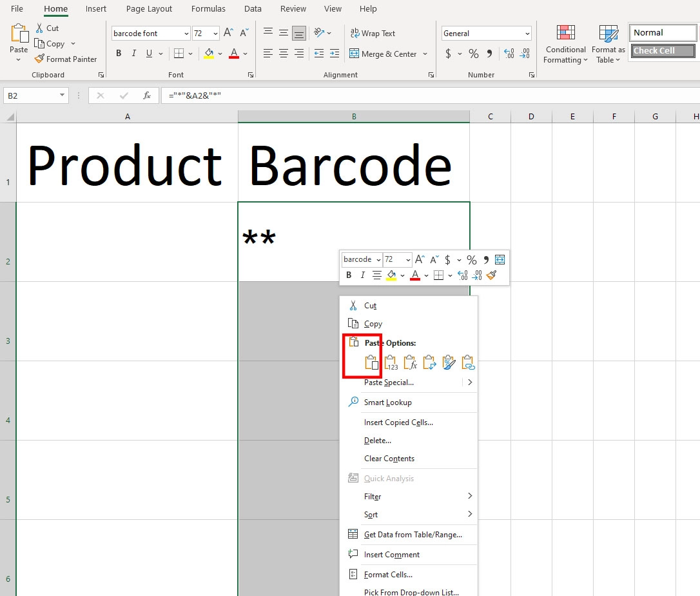Open the Name Box dropdown arrow

pyautogui.click(x=63, y=95)
